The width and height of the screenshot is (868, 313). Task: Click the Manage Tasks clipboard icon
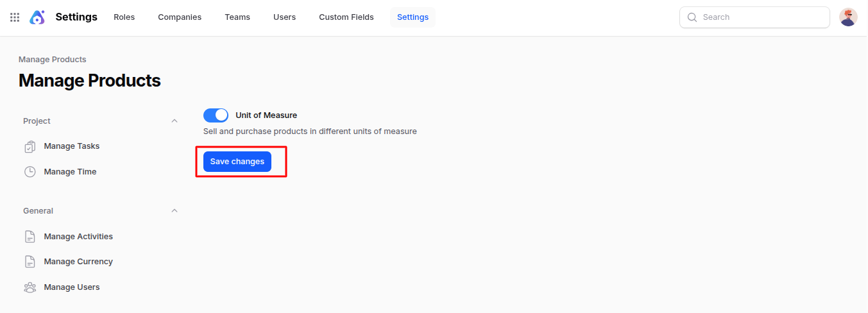(x=30, y=147)
